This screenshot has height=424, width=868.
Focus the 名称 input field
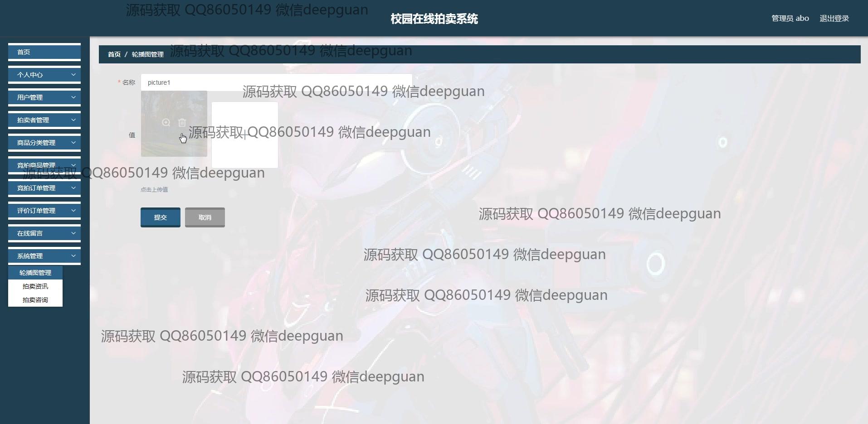(x=277, y=82)
